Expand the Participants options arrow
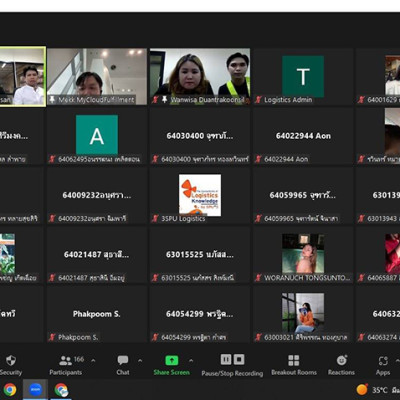The image size is (400, 400). [93, 360]
